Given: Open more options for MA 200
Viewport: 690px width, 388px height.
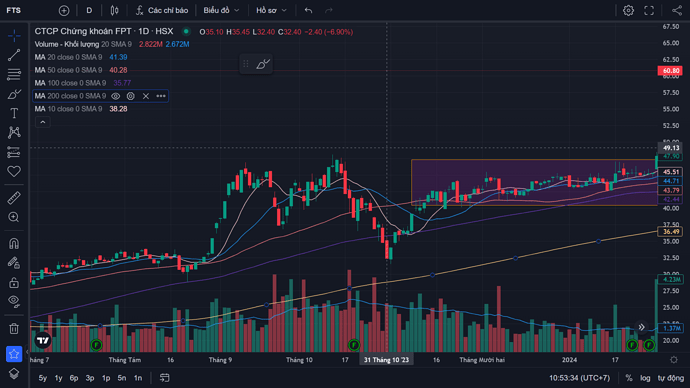Looking at the screenshot, I should coord(161,96).
